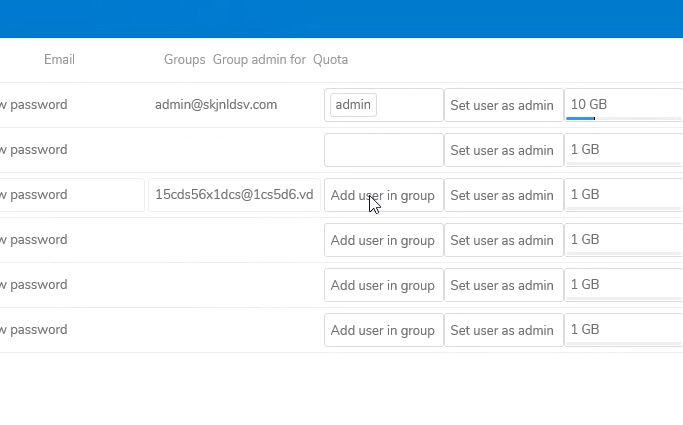This screenshot has height=425, width=683.
Task: Focus the password field beside 15cds56x1dcs@1cs5d6.vd
Action: pos(72,195)
